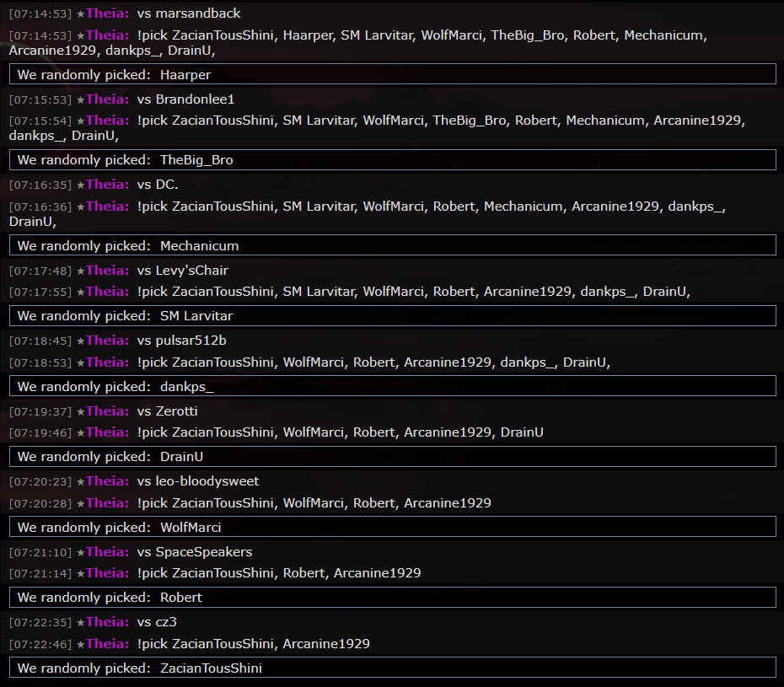
Task: Click the 'We randomly picked: WolfMarci' box
Action: point(393,527)
